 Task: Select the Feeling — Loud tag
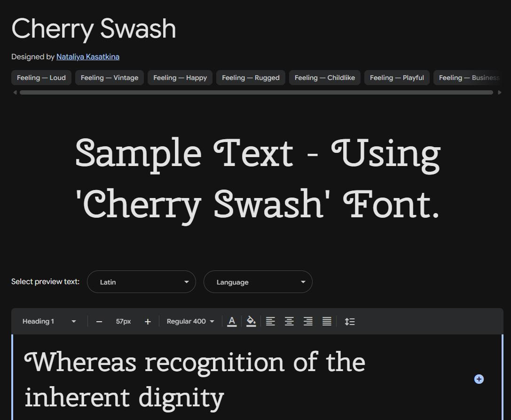pos(41,78)
